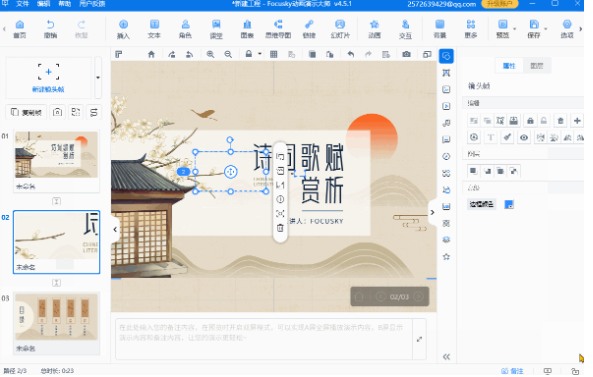Click the ruler corner icon on canvas toolbar
This screenshot has height=377, width=593.
click(x=119, y=54)
